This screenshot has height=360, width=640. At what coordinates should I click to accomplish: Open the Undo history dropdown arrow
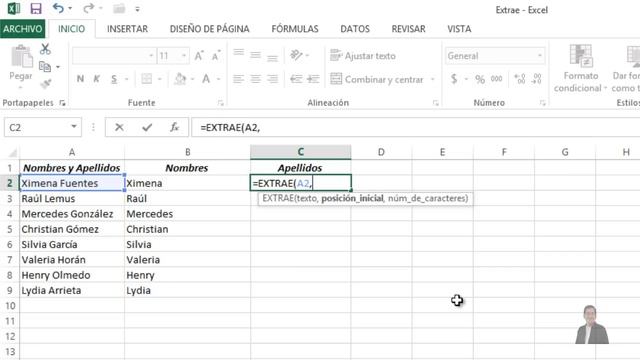tap(70, 9)
